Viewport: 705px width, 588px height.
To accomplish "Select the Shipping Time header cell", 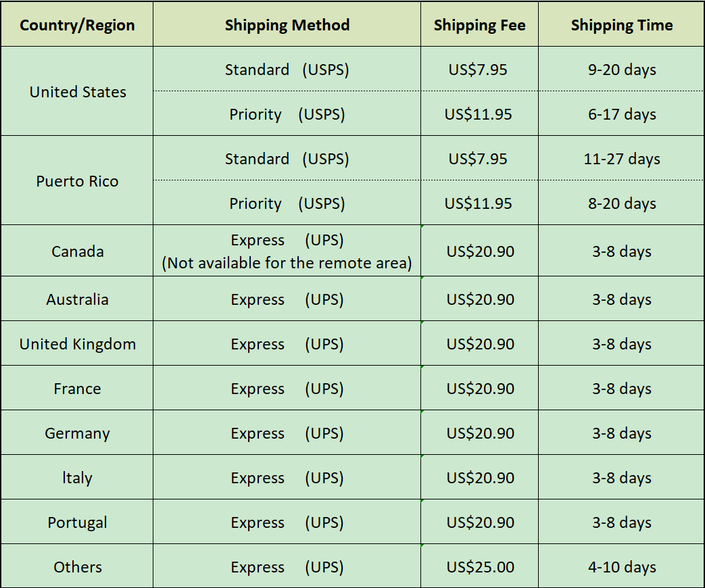I will (x=621, y=26).
